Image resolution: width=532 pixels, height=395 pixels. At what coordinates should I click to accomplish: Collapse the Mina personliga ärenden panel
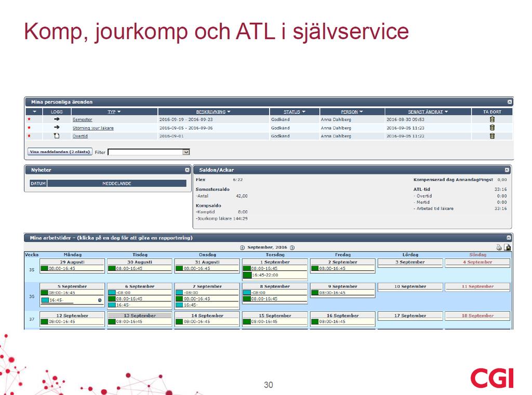(509, 102)
